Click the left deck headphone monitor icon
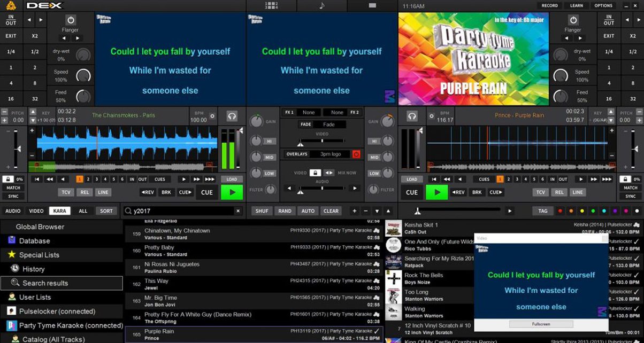The height and width of the screenshot is (343, 644). [x=232, y=116]
